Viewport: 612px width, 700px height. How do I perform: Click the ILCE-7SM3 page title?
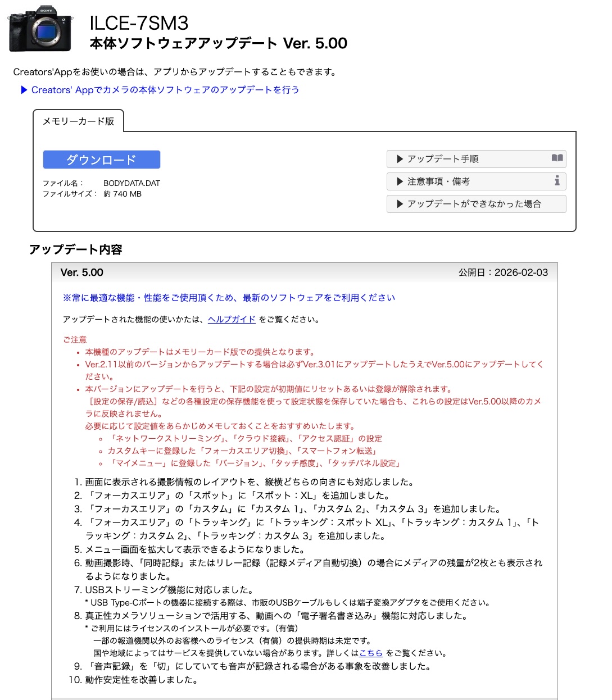139,23
